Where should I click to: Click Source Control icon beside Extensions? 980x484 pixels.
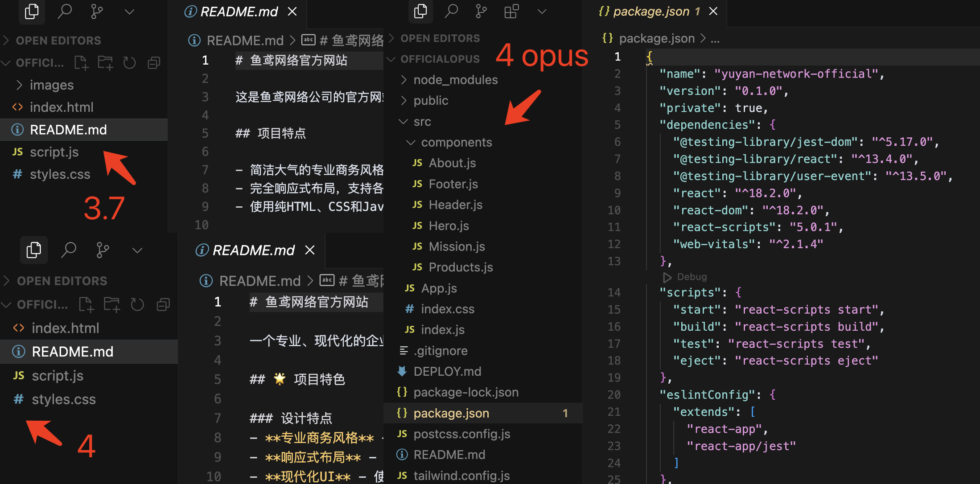click(x=481, y=11)
